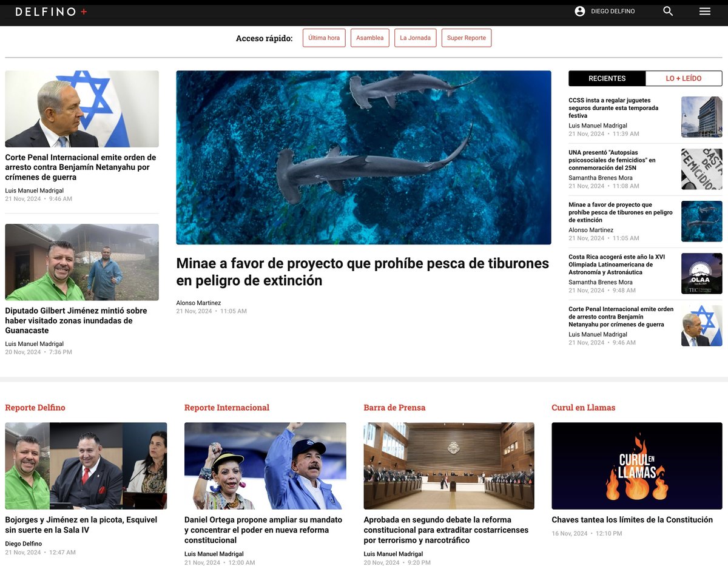This screenshot has width=728, height=566.
Task: Open left-column headline about Netanyahu arrest order
Action: click(81, 167)
